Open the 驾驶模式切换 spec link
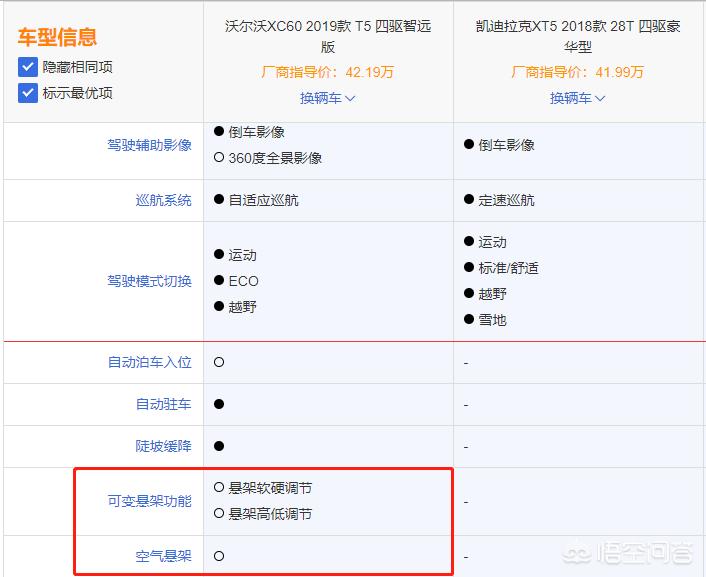 (x=149, y=281)
